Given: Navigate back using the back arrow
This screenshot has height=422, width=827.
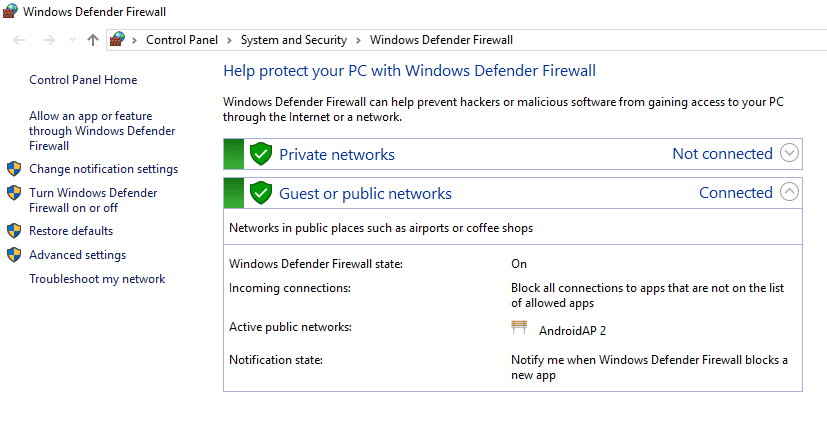Looking at the screenshot, I should (x=20, y=40).
